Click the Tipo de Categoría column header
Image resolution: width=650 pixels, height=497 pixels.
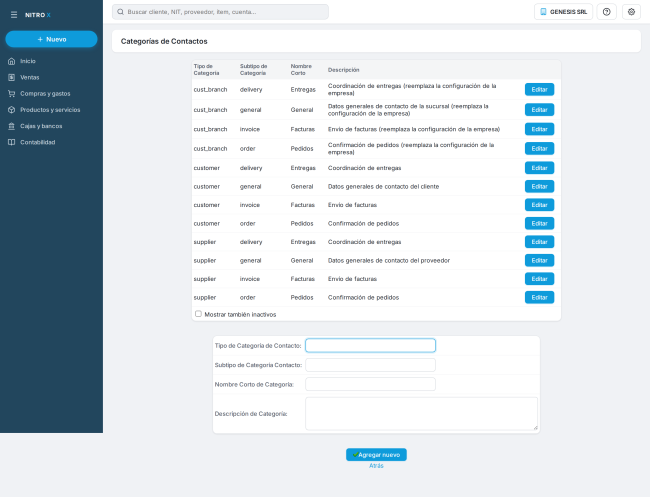click(206, 70)
